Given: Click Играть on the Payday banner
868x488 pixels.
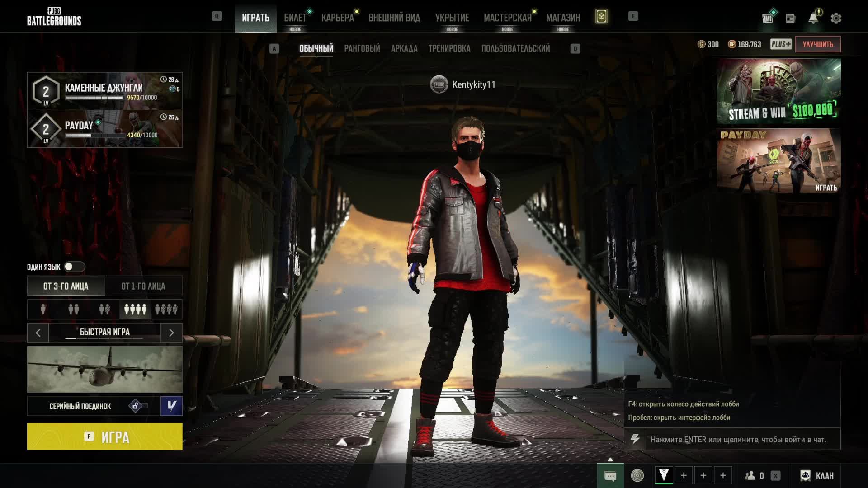Looking at the screenshot, I should click(x=826, y=188).
